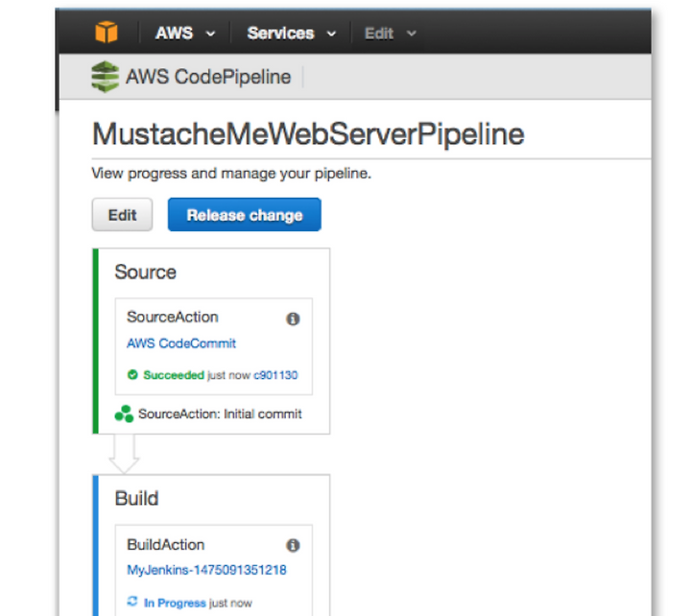Viewport: 691px width, 616px height.
Task: Click the SourceAction name text
Action: 173,317
